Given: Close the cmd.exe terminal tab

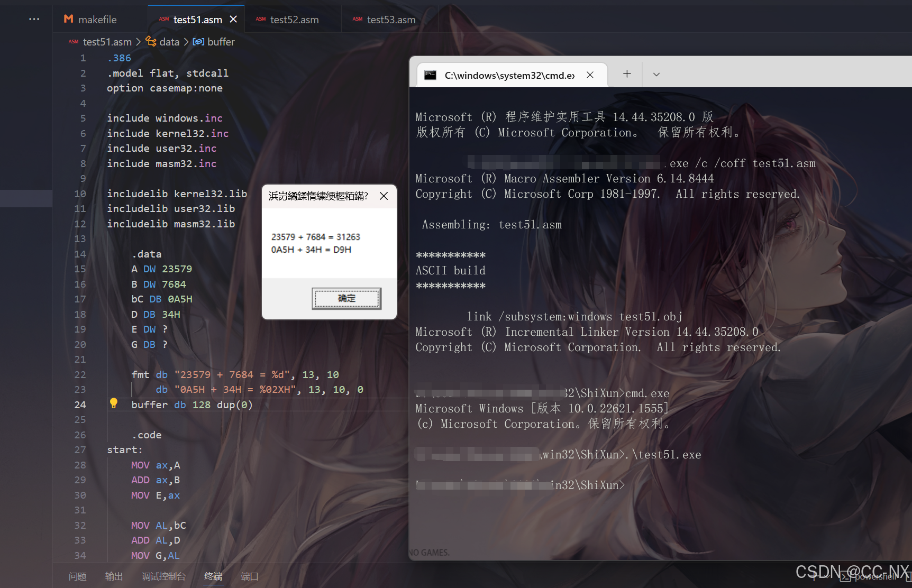Looking at the screenshot, I should (x=590, y=75).
